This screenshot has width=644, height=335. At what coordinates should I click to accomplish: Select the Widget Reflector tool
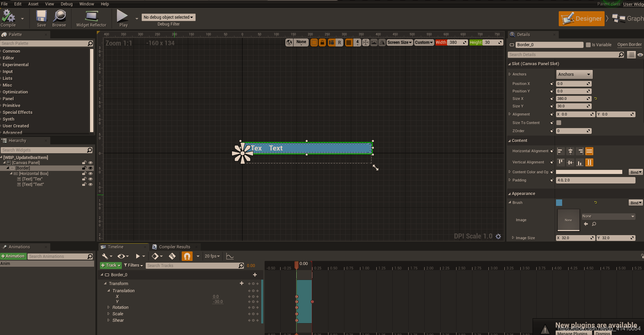pyautogui.click(x=91, y=16)
